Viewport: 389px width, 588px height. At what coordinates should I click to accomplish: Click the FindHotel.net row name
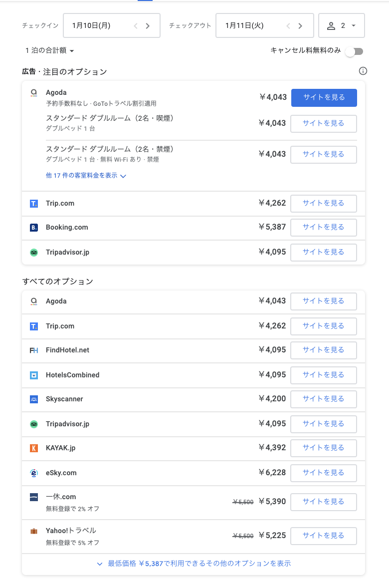coord(67,350)
